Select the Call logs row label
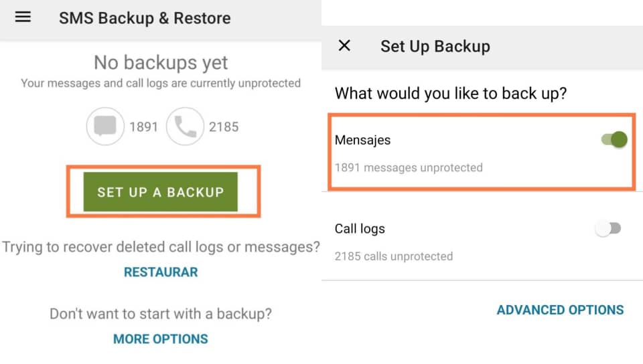This screenshot has width=643, height=364. [x=360, y=228]
